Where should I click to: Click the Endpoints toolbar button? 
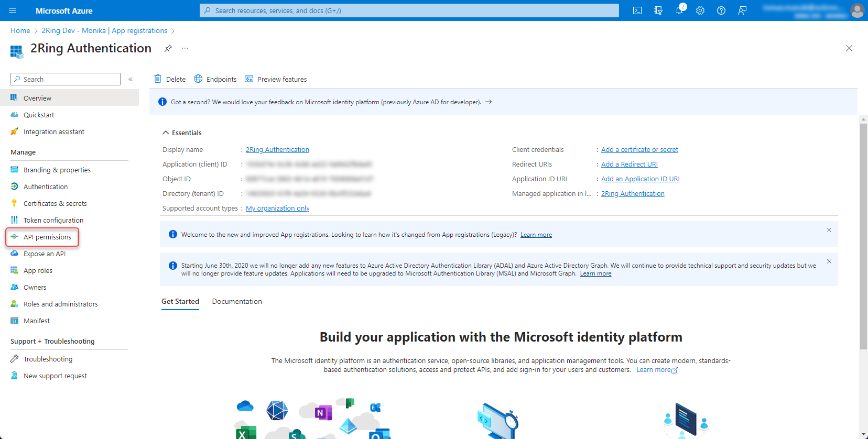pyautogui.click(x=215, y=79)
